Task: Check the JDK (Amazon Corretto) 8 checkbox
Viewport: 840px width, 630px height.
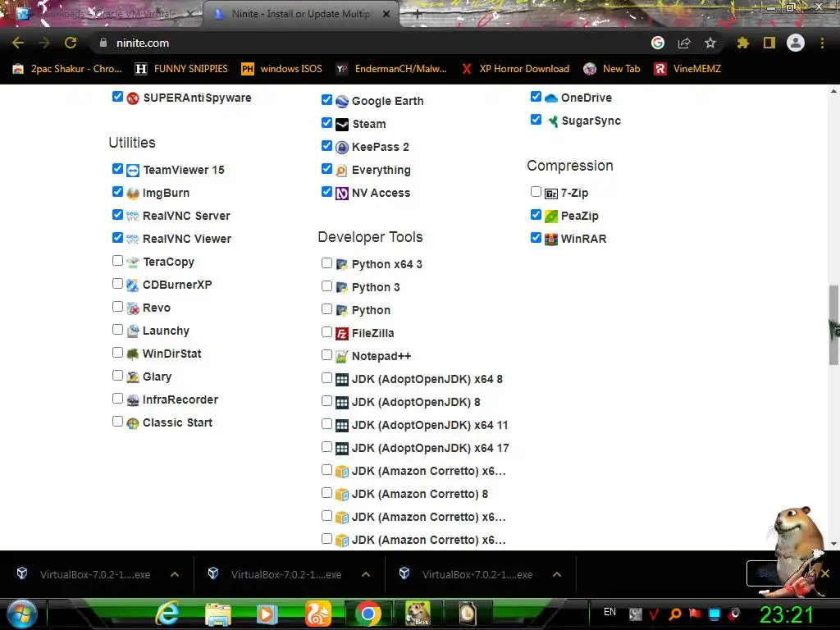Action: point(326,492)
